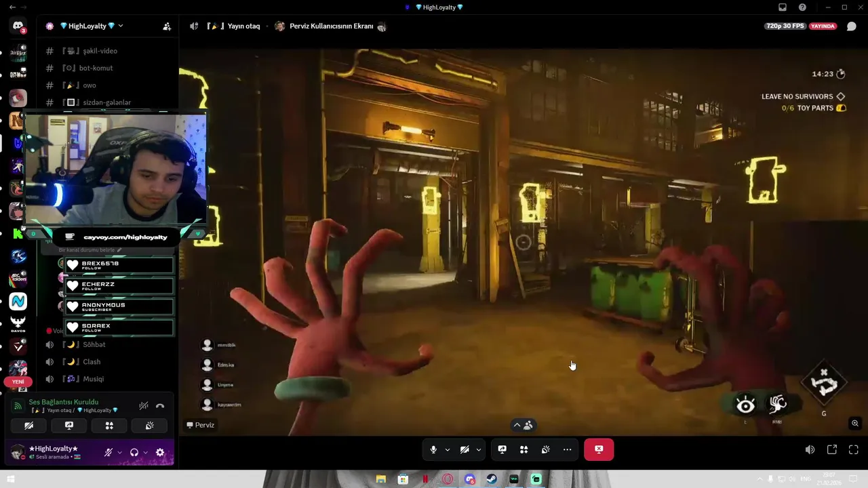Click the YENİ new mentions pill

coord(18,382)
